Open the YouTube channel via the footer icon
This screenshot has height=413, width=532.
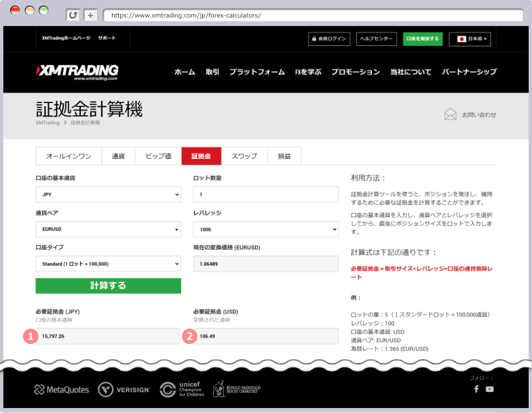point(489,389)
